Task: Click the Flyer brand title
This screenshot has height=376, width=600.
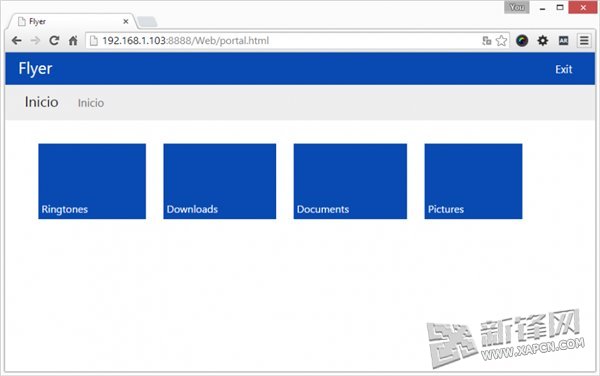Action: (x=35, y=69)
